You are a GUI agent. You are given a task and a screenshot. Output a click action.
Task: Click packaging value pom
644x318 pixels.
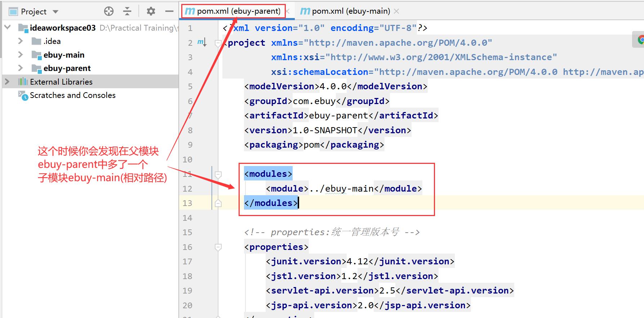coord(311,145)
